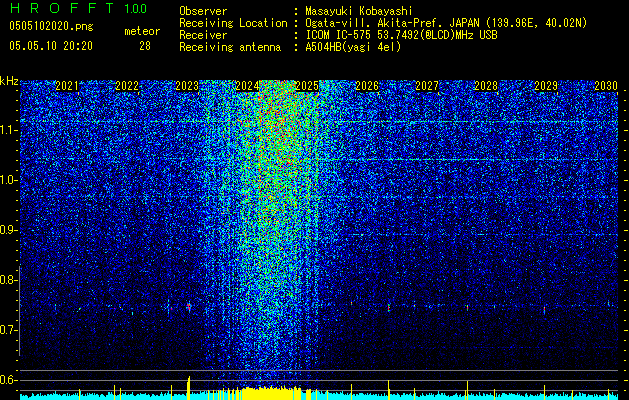Click the 2029 time marker
The width and height of the screenshot is (629, 400).
[x=546, y=86]
